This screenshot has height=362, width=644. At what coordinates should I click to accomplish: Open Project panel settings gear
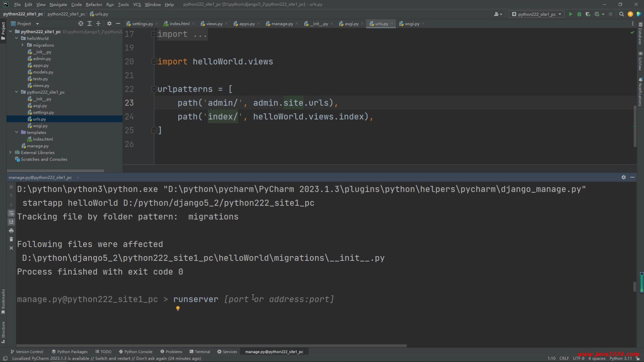[x=109, y=23]
